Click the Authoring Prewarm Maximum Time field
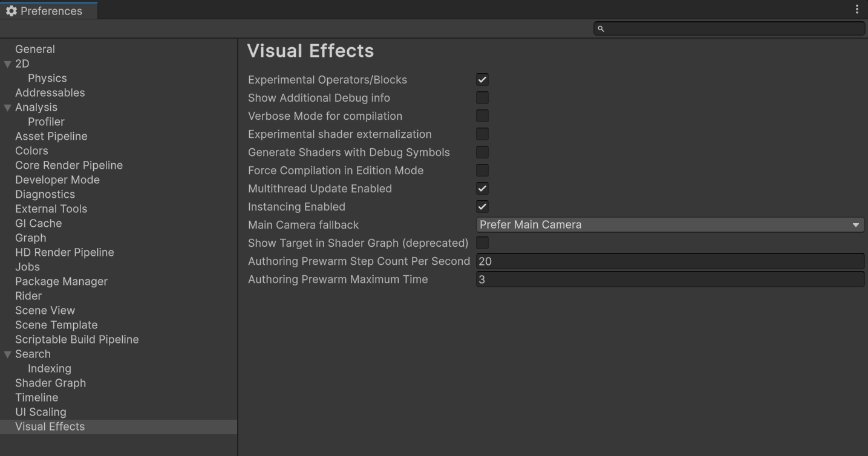 point(670,279)
